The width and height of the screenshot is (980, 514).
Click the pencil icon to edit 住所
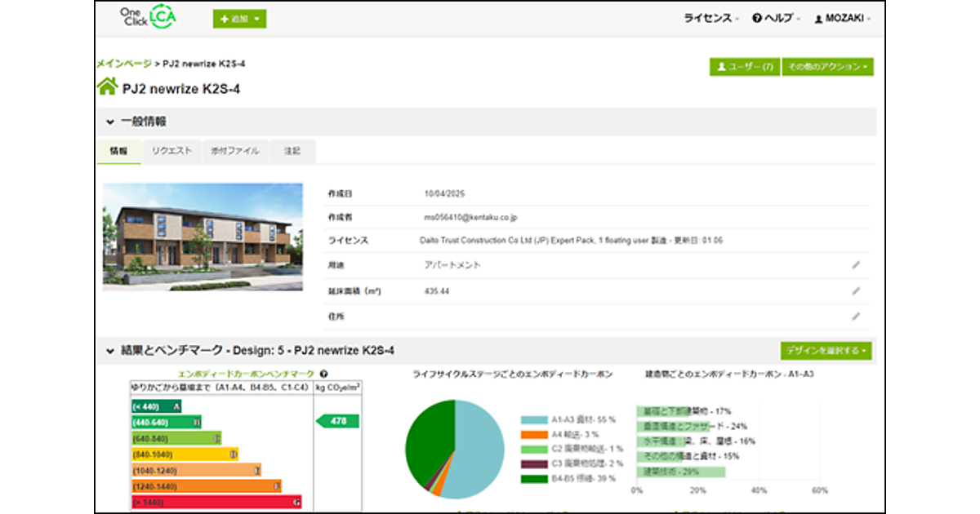[856, 316]
